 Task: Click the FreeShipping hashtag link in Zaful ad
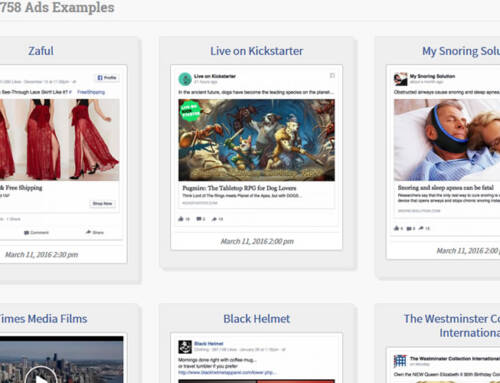click(91, 92)
